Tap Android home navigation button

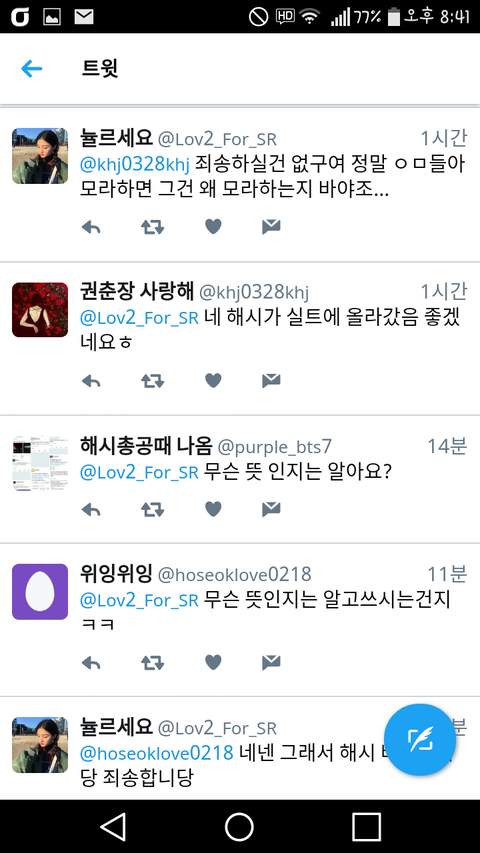[239, 827]
